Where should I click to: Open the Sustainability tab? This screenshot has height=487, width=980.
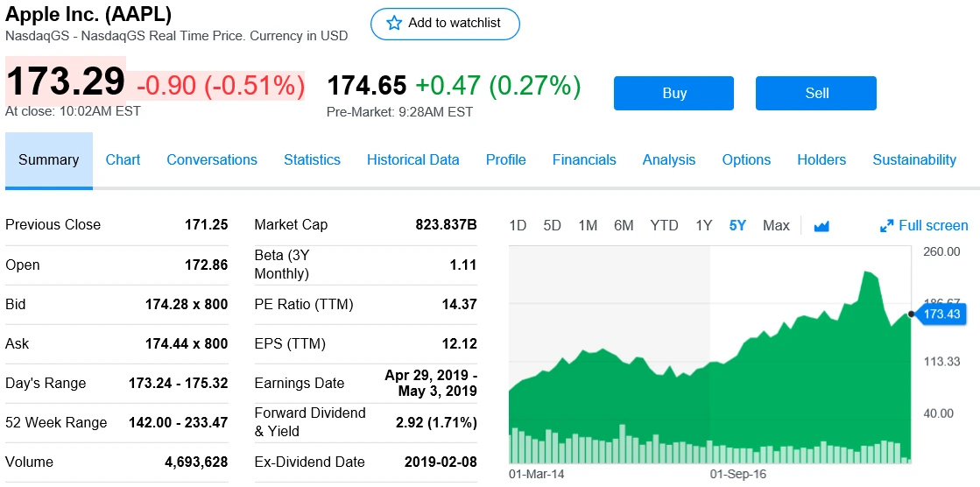click(914, 160)
